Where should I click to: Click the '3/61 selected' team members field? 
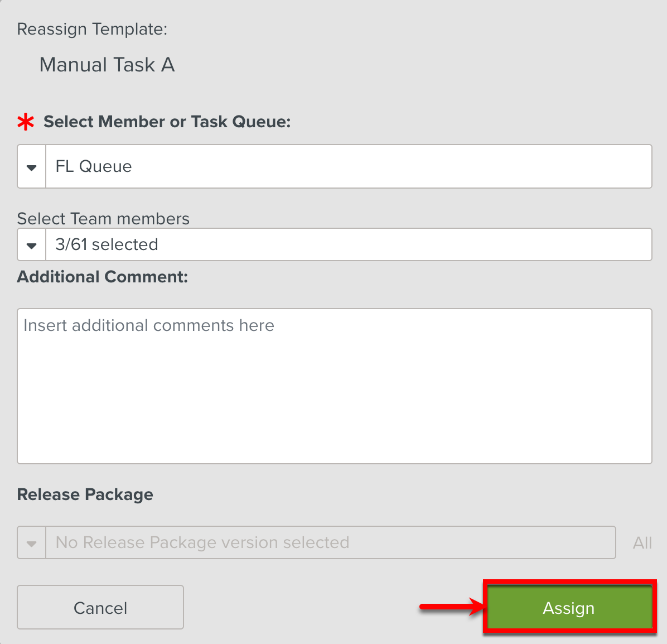pyautogui.click(x=348, y=245)
